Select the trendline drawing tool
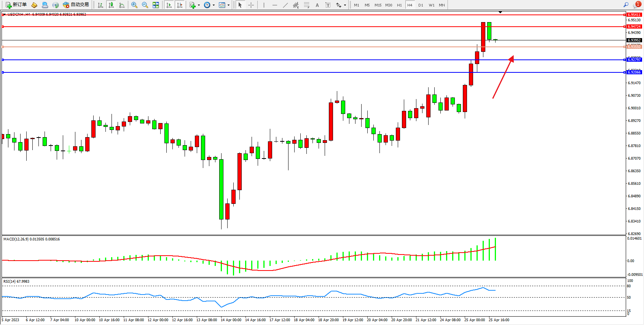Image resolution: width=644 pixels, height=325 pixels. tap(285, 5)
